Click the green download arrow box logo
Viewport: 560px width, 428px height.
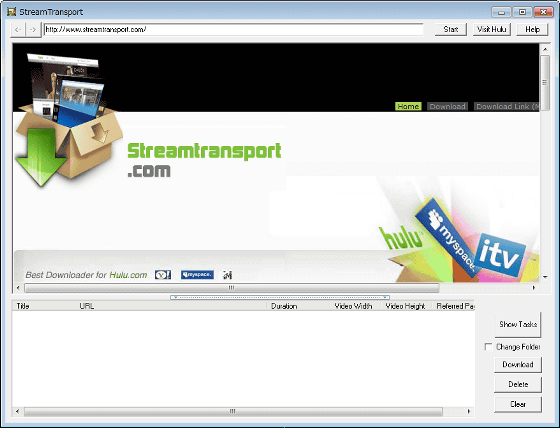click(x=68, y=120)
